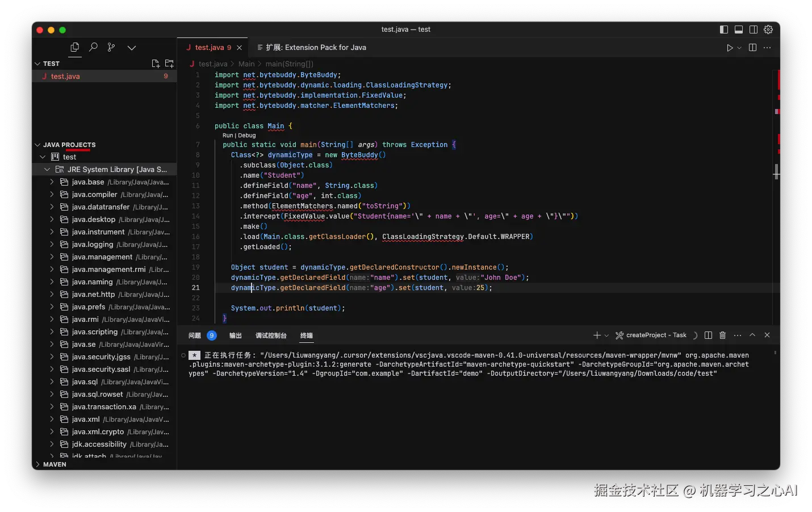Viewport: 812px width, 512px height.
Task: Expand the MAVEN section
Action: coord(37,464)
